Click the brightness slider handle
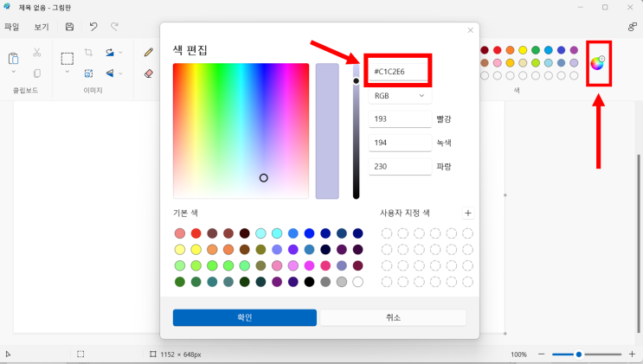Image resolution: width=643 pixels, height=364 pixels. point(356,80)
